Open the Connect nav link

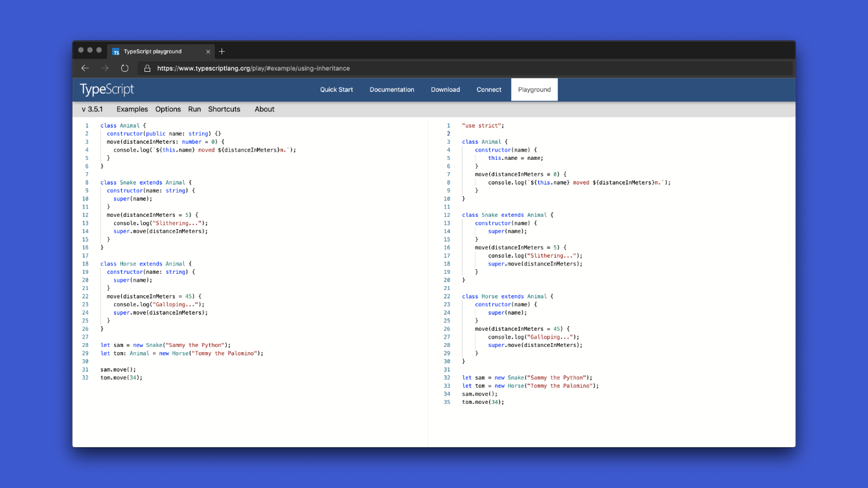click(x=489, y=90)
